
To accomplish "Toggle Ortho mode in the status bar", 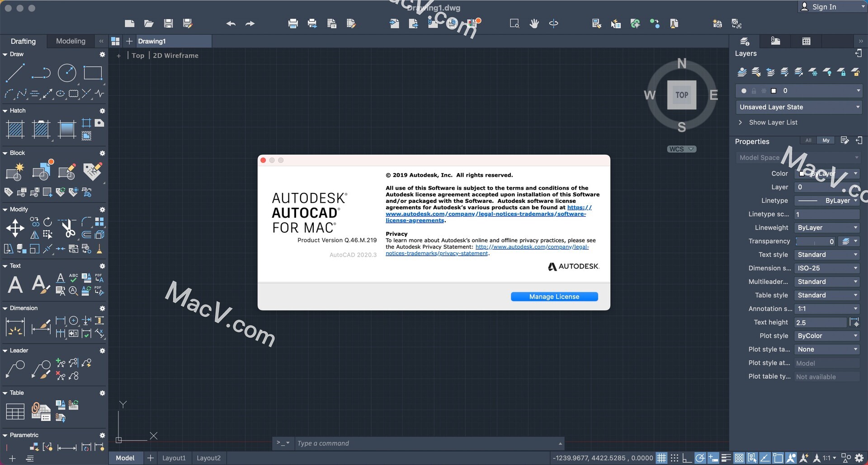I will click(x=687, y=458).
